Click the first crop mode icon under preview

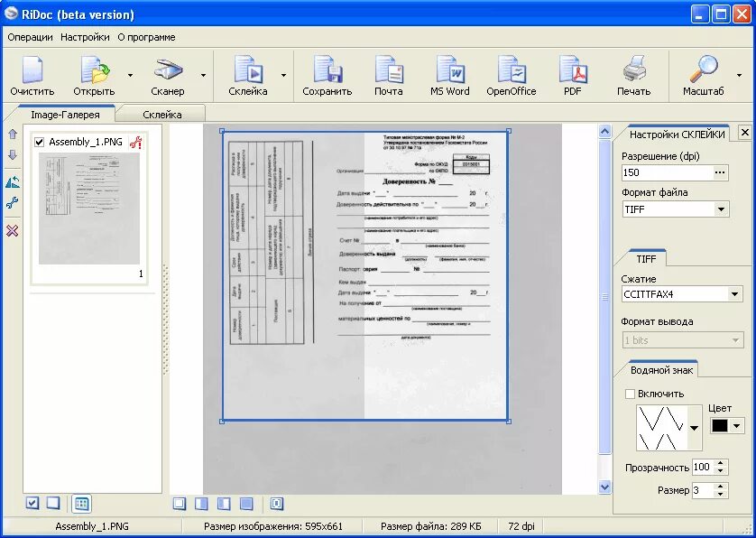(180, 504)
